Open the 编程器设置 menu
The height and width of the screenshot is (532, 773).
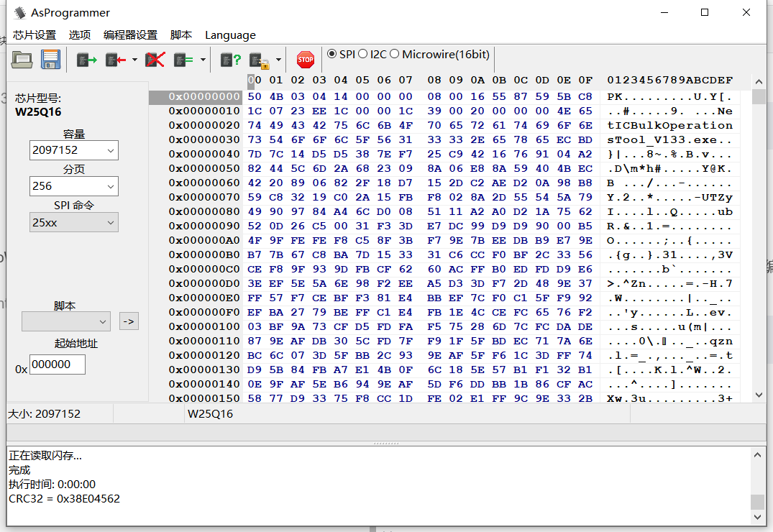[130, 35]
